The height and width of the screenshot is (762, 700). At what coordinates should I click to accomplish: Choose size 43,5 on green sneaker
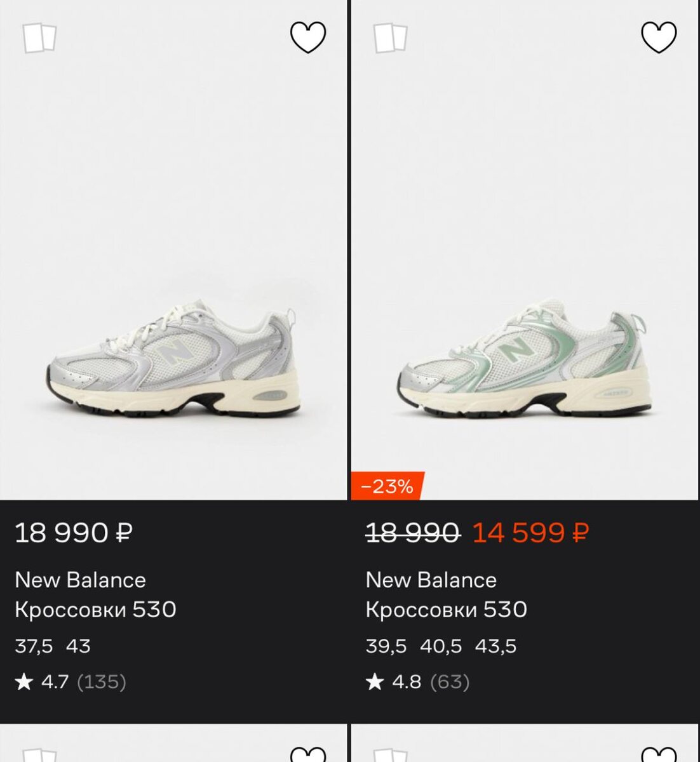(x=495, y=646)
